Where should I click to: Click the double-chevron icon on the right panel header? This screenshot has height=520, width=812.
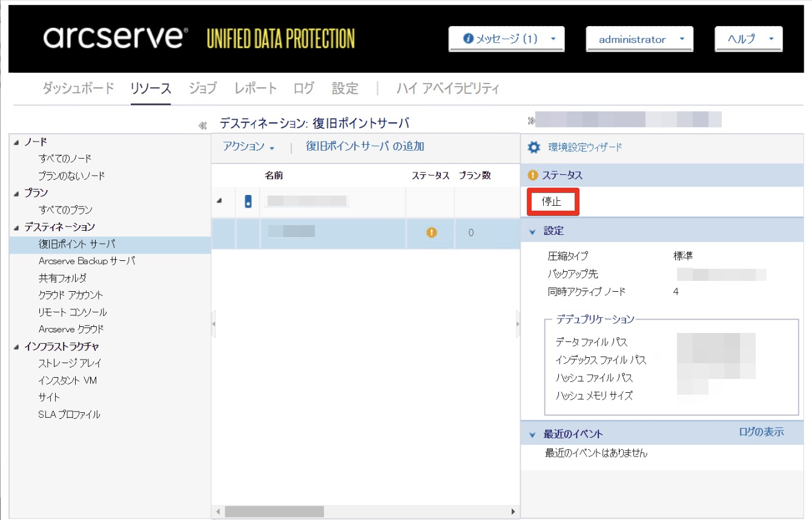tap(531, 120)
